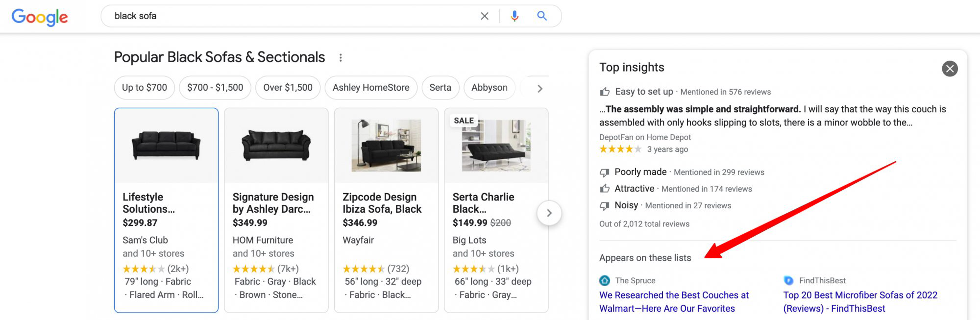This screenshot has height=320, width=980.
Task: Select the $700 - $1,500 price filter
Action: tap(215, 88)
